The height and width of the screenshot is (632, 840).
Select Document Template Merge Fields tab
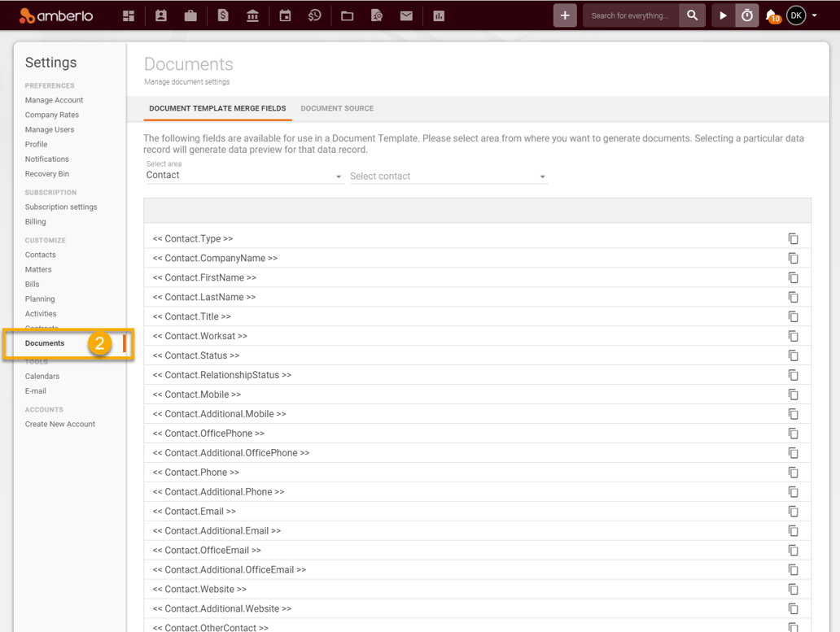217,108
